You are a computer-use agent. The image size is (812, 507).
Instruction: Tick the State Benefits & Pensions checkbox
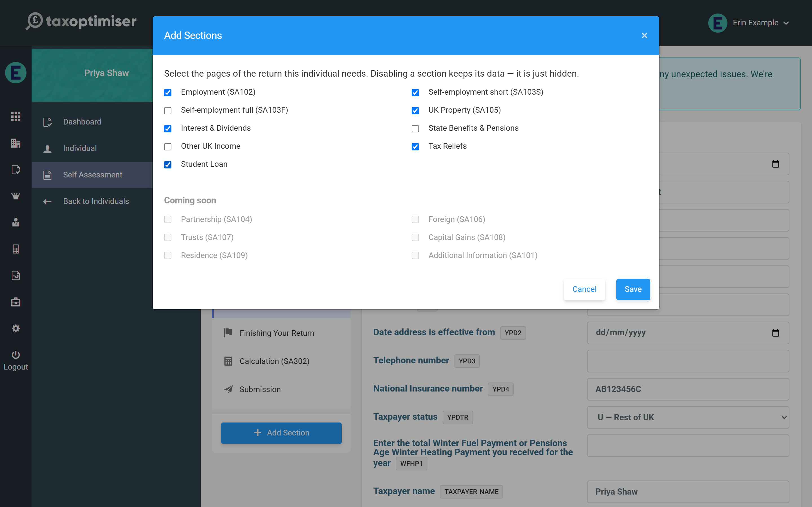point(415,129)
